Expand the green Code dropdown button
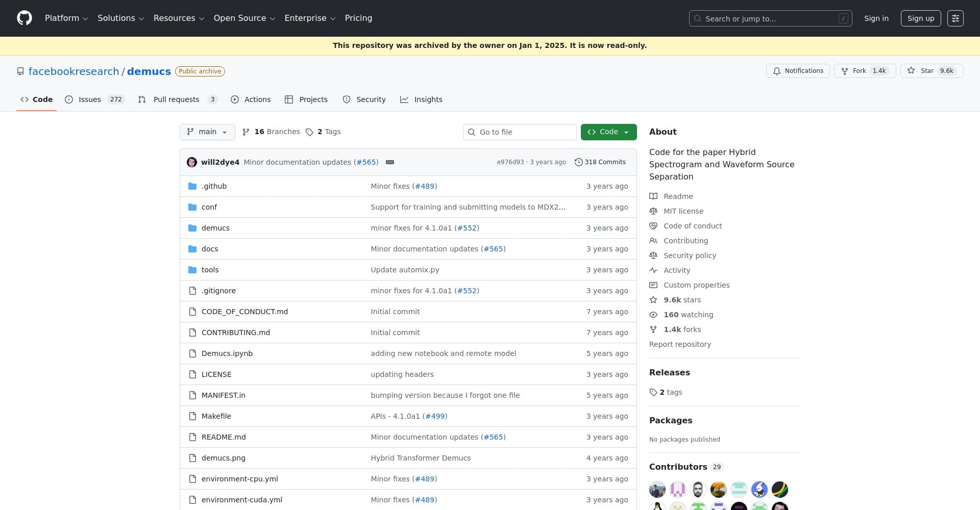Screen dimensions: 980x510 coord(608,132)
